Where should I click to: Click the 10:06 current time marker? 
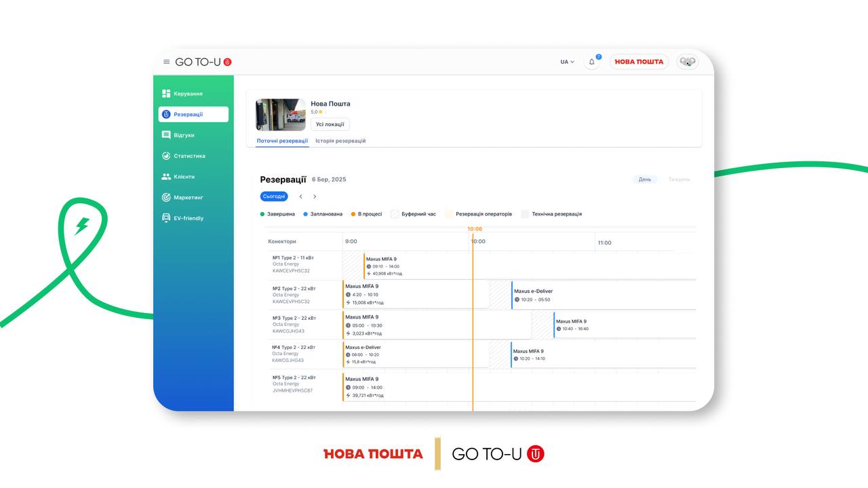tap(475, 229)
